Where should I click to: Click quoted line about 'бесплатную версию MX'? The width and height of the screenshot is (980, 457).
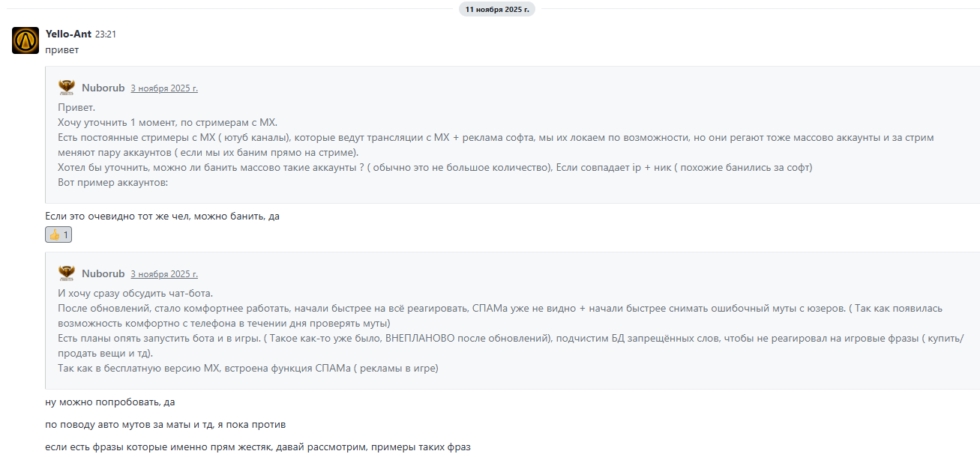point(247,368)
